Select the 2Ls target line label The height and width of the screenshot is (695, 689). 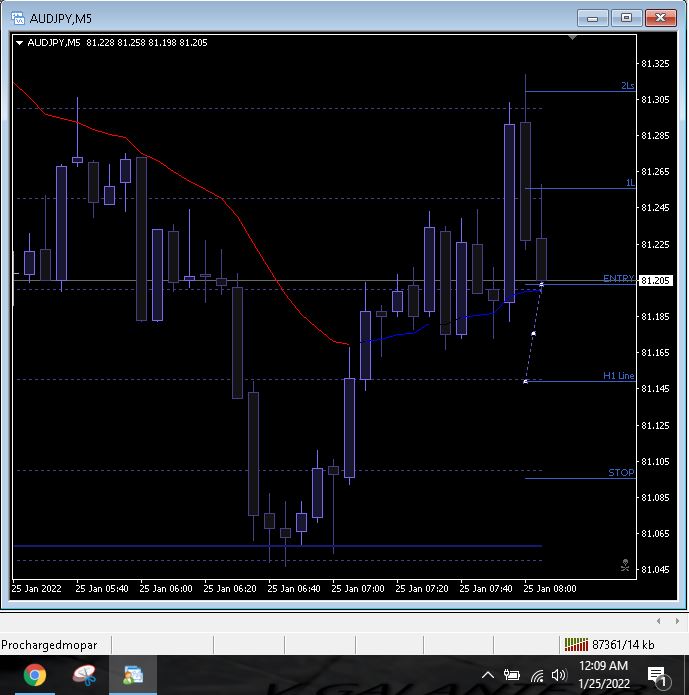[x=627, y=86]
